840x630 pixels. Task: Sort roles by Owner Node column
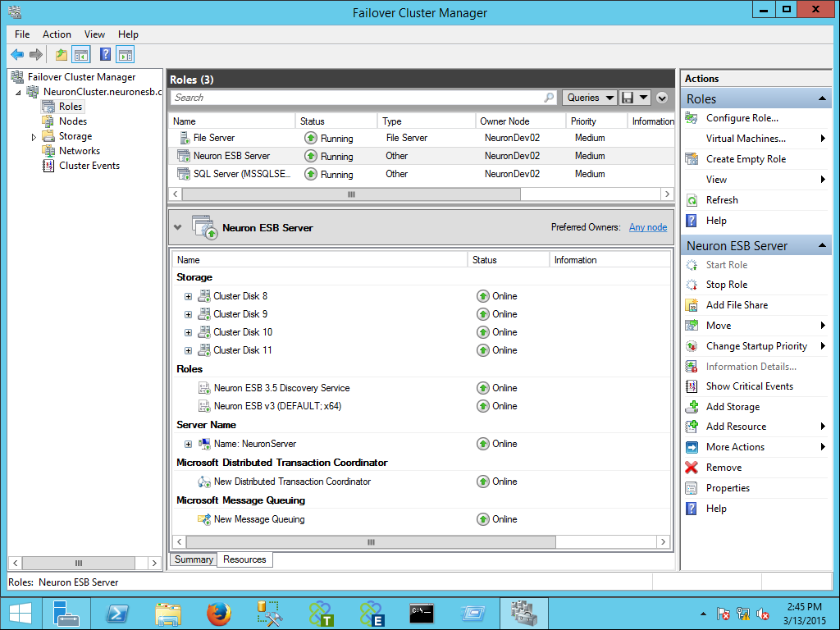pos(520,121)
